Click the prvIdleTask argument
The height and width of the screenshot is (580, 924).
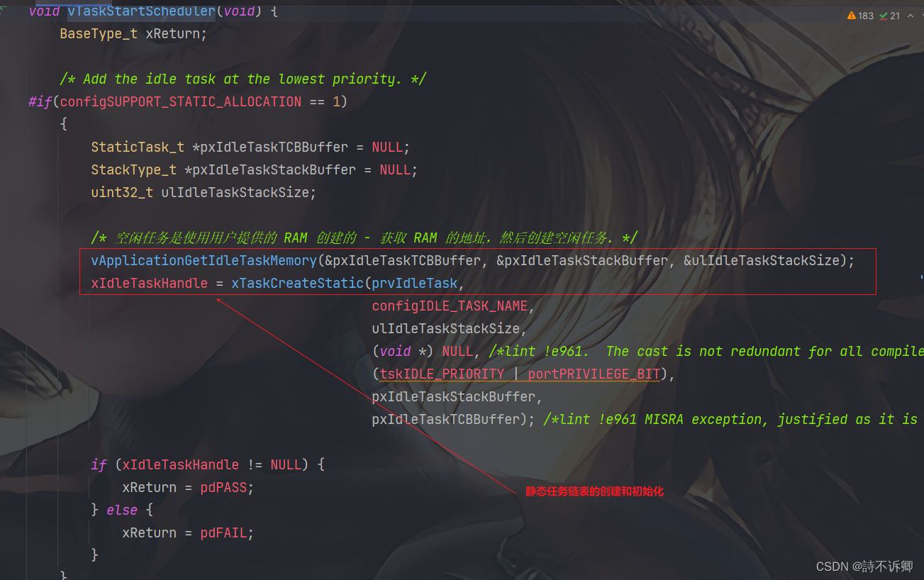click(415, 283)
